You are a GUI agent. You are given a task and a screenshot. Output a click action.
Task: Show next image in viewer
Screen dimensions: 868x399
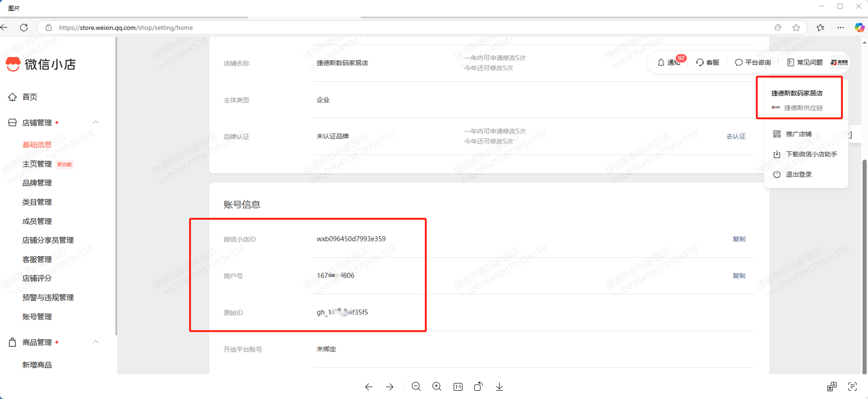[x=390, y=387]
